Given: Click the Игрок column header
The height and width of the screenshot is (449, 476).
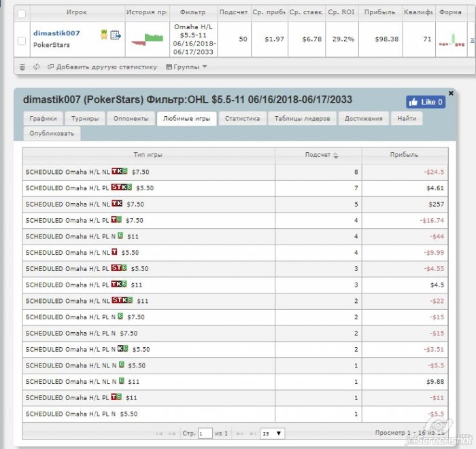Looking at the screenshot, I should pyautogui.click(x=77, y=12).
